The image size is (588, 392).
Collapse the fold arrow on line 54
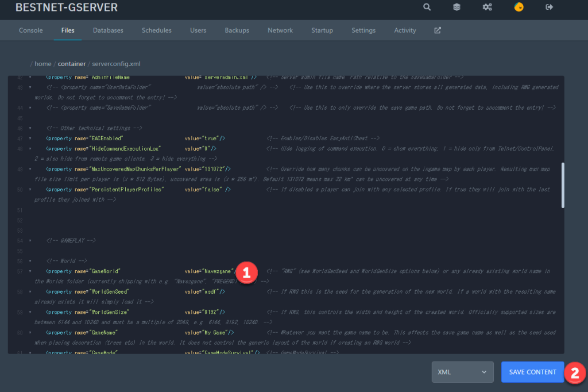point(30,240)
